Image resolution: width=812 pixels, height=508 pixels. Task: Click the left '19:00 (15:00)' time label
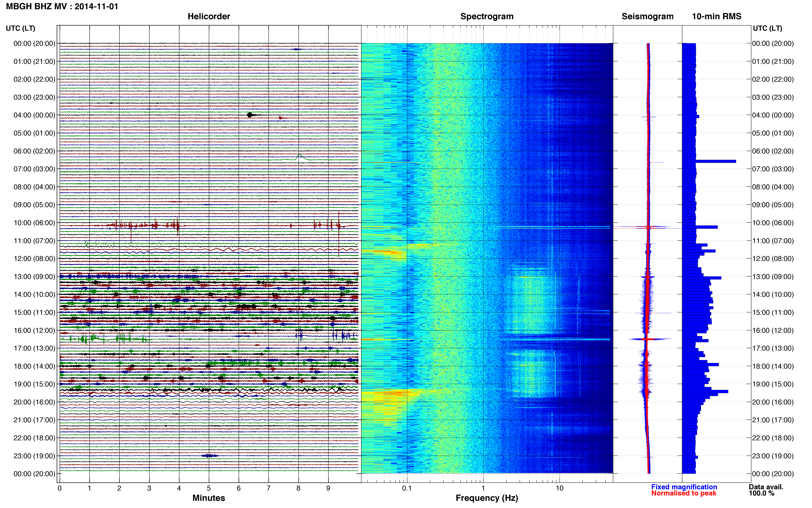click(34, 384)
